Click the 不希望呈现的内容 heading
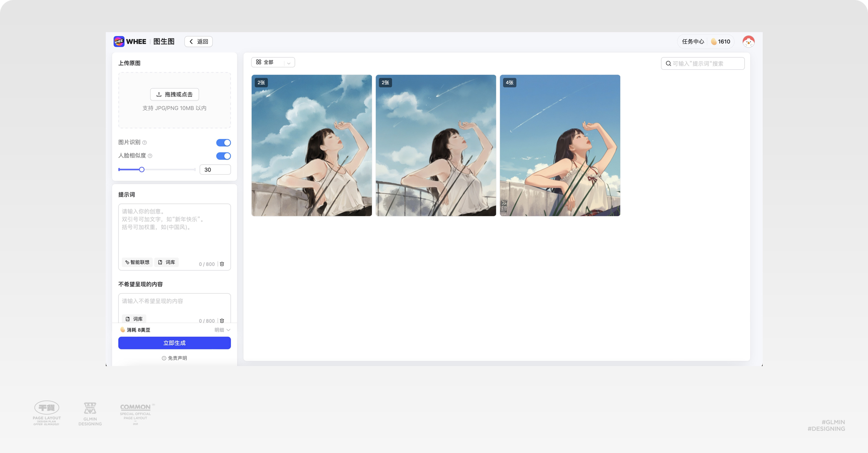Viewport: 868px width, 453px height. pos(141,284)
